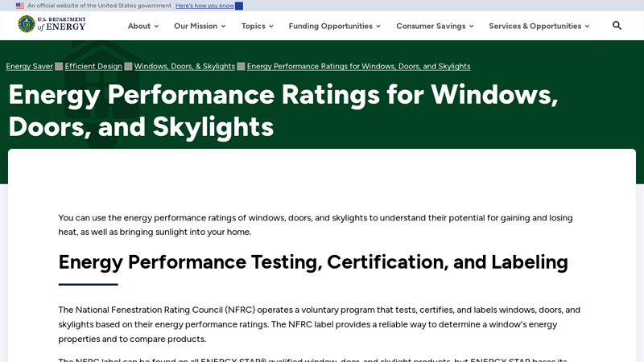
Task: Open the 'Here's how you know' link
Action: 204,6
